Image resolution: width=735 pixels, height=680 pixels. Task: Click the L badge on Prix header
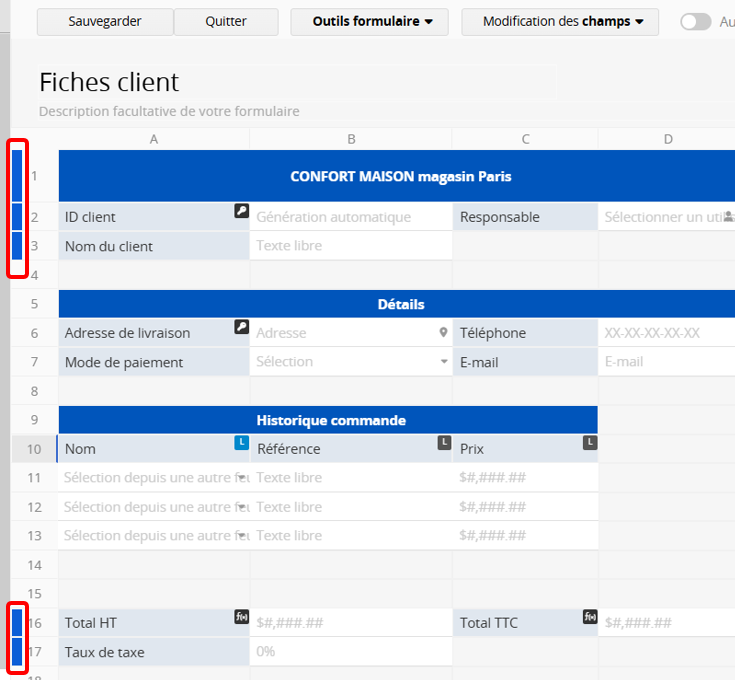[589, 442]
